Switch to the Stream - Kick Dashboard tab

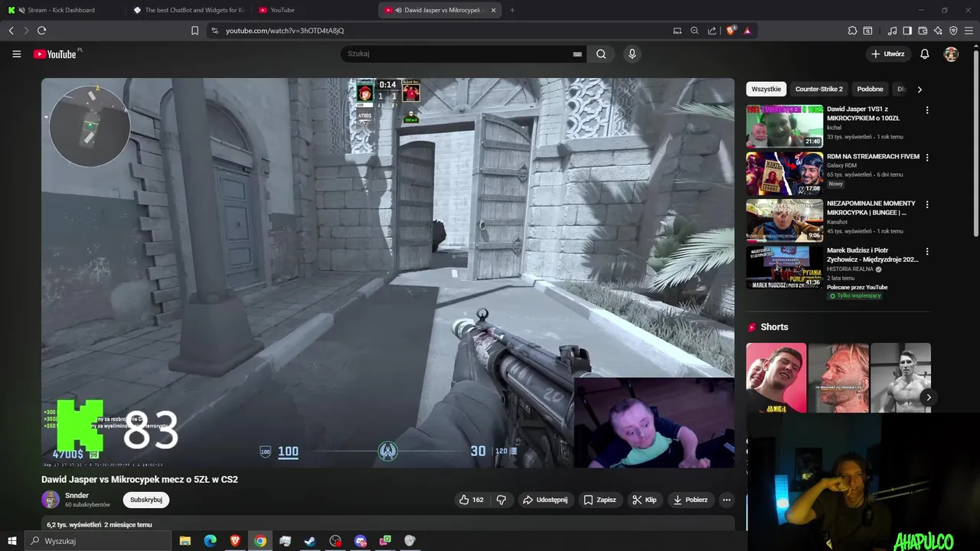click(61, 10)
